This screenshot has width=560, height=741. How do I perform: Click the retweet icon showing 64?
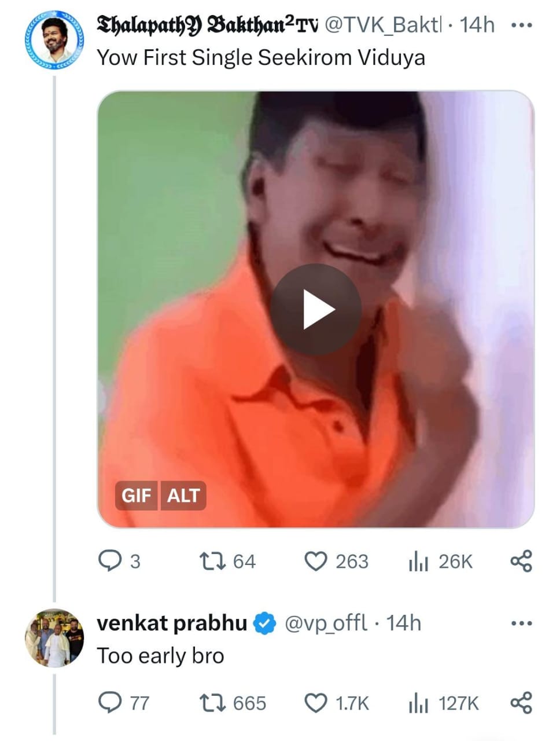pyautogui.click(x=212, y=560)
